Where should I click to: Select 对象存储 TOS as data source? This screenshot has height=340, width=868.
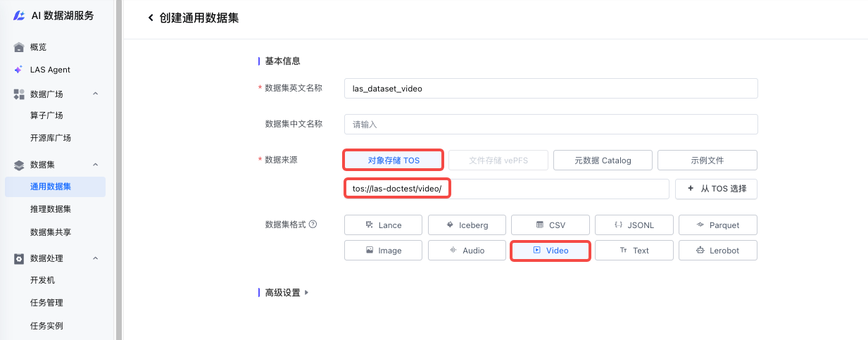(x=394, y=160)
